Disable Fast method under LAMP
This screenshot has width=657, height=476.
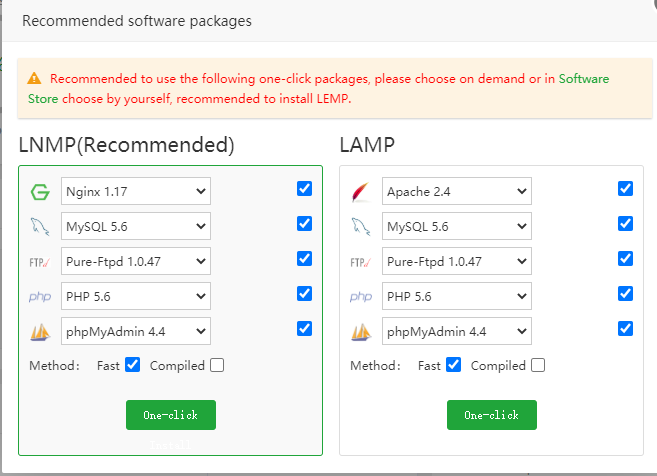pyautogui.click(x=453, y=365)
